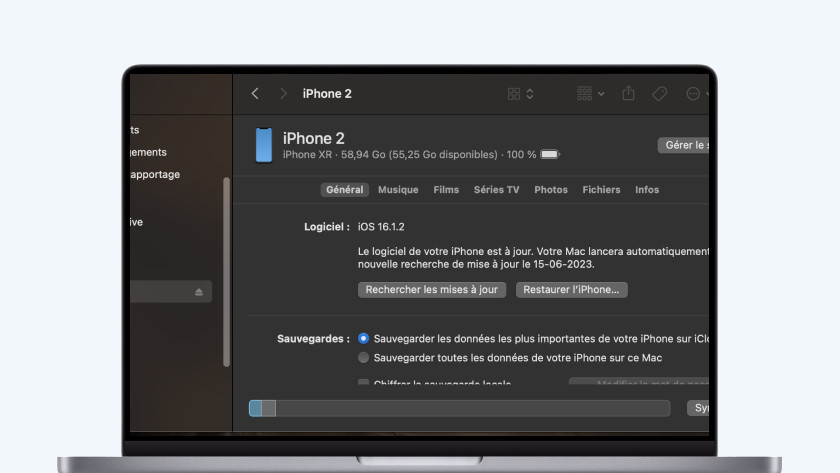
Task: Select backup to iCloud radio option
Action: click(363, 339)
